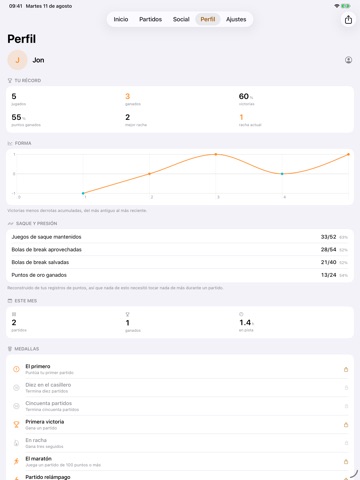Open the Partidos tab
360x480 pixels.
coord(150,19)
